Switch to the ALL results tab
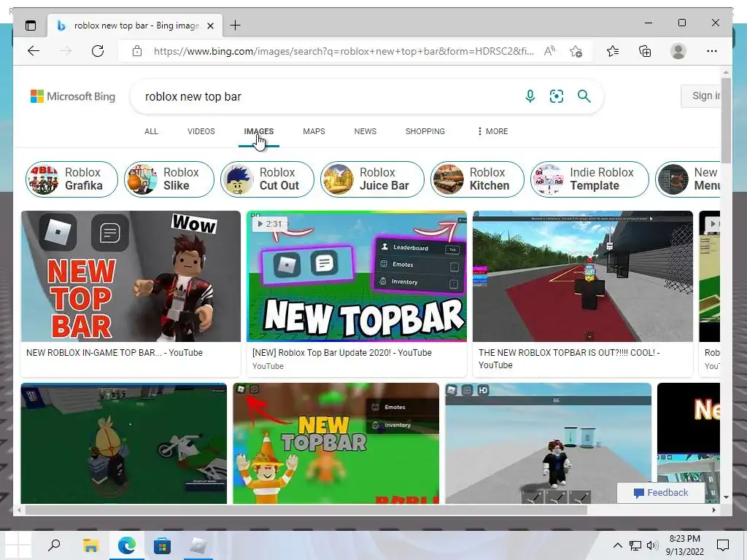Screen dimensions: 747x560 151,131
